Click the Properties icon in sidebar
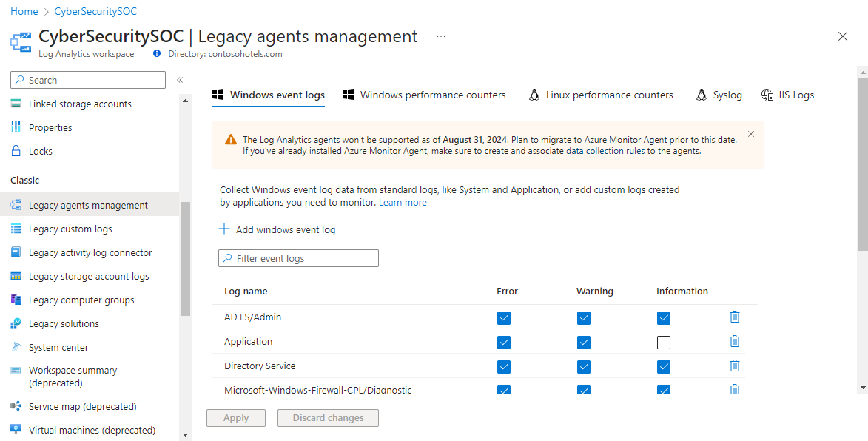 coord(16,127)
